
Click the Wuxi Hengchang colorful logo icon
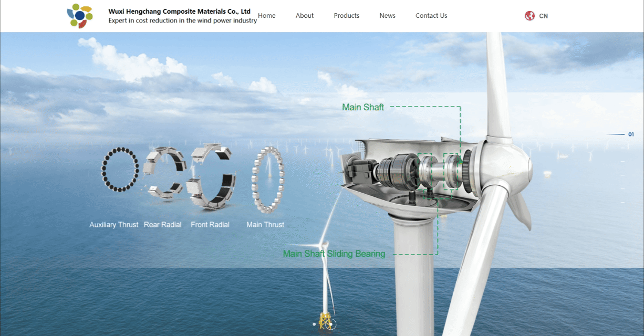(x=80, y=16)
